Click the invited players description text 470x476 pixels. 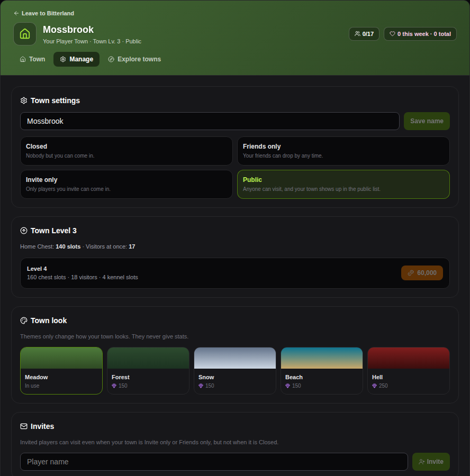point(149,442)
